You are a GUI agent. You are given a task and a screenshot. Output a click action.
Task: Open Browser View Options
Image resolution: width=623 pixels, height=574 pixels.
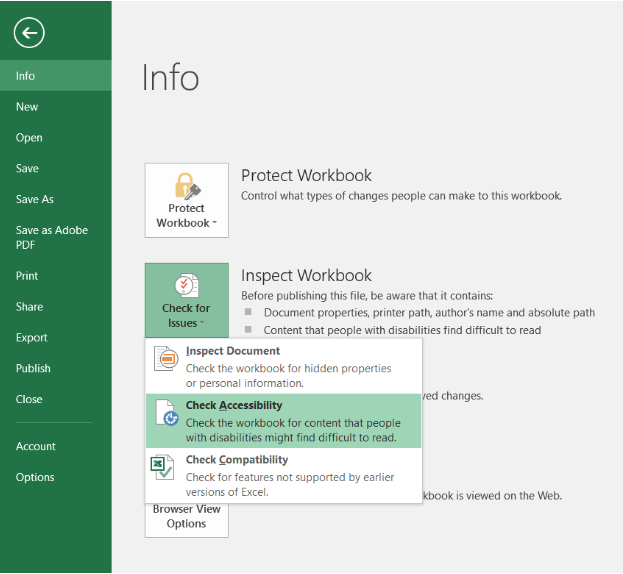tap(186, 517)
